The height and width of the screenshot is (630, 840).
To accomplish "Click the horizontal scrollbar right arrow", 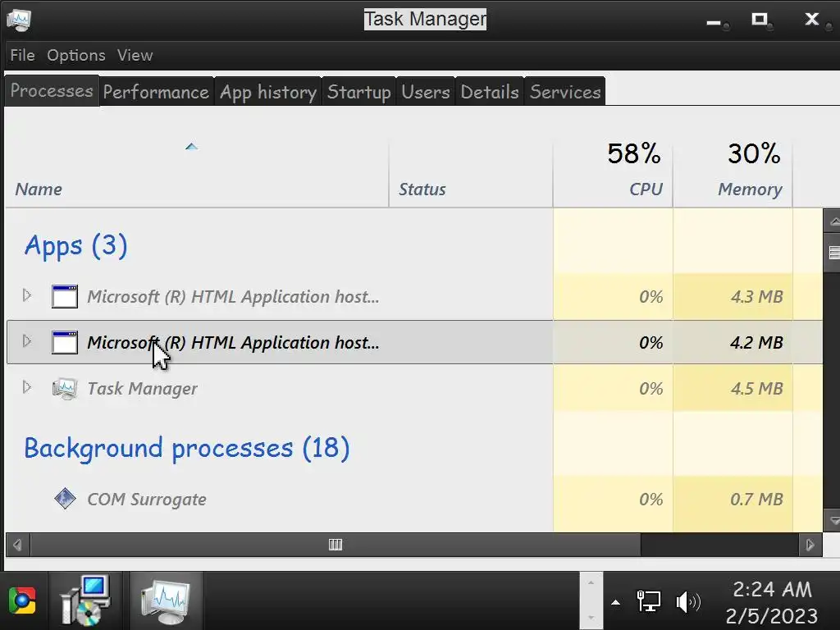I will point(810,545).
